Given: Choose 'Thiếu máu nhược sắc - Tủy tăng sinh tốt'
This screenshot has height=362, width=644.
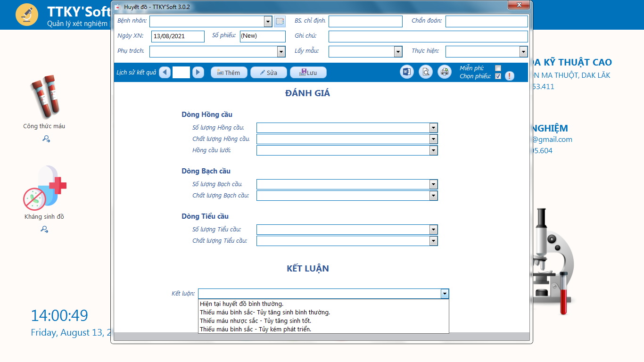Looking at the screenshot, I should pyautogui.click(x=255, y=321).
